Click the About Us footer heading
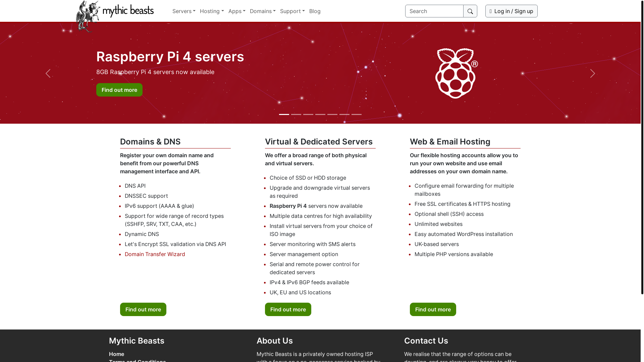This screenshot has width=644, height=362. coord(275,341)
